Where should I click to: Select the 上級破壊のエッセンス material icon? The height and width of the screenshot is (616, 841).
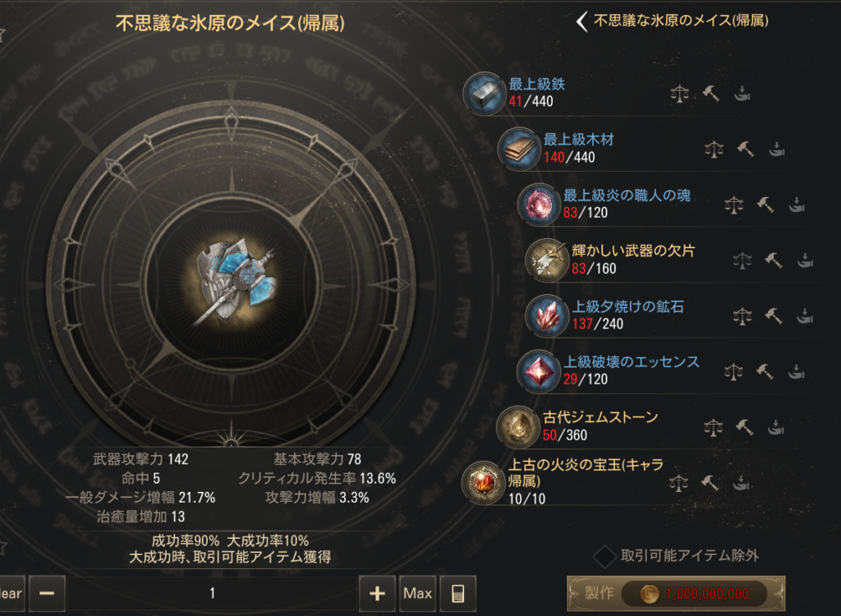(x=538, y=370)
